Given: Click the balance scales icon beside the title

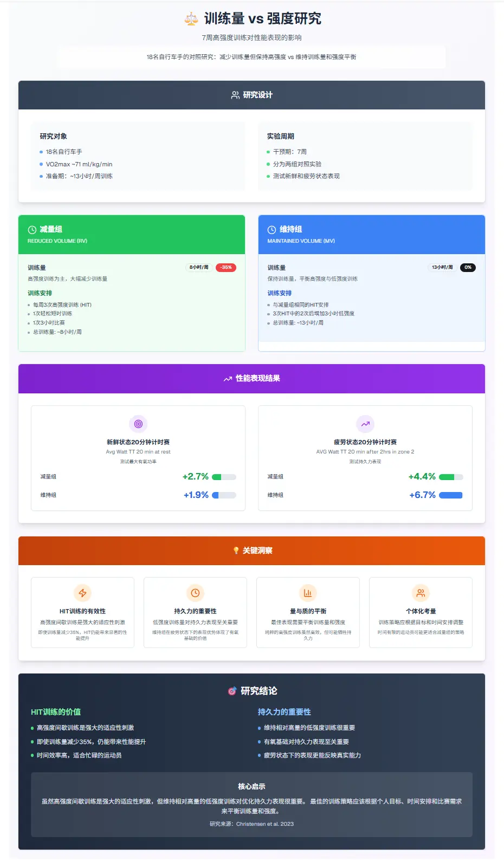Looking at the screenshot, I should pos(191,19).
